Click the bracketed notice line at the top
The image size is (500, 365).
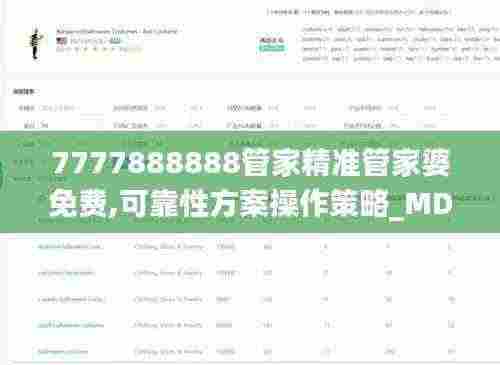(x=359, y=13)
